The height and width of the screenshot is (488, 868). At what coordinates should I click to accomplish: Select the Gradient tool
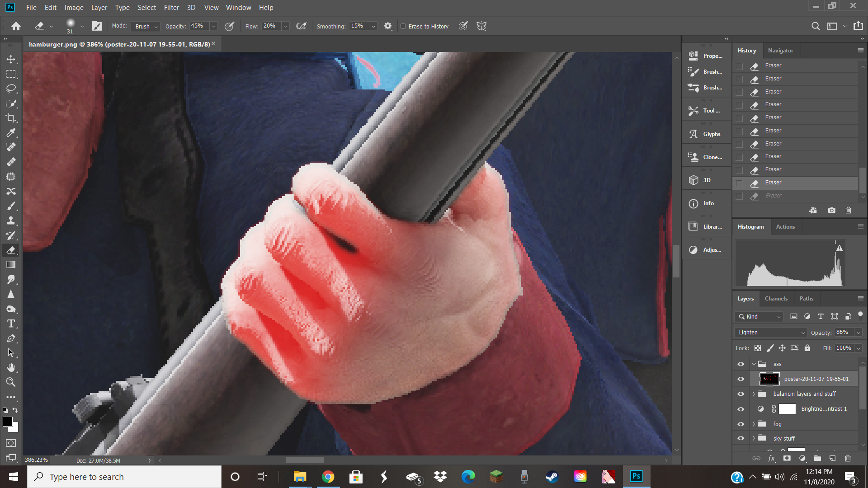(11, 265)
